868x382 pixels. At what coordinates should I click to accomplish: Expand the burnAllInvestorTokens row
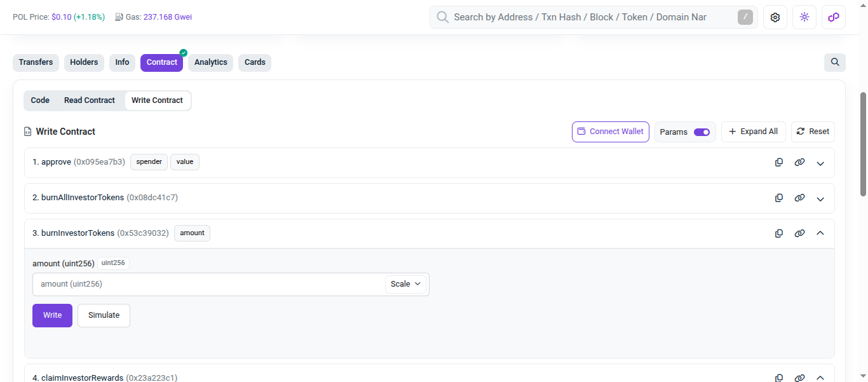[x=820, y=198]
